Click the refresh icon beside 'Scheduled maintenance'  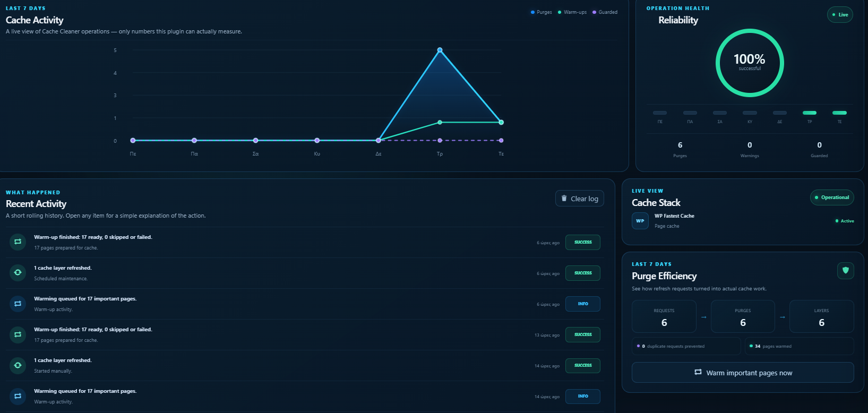[18, 272]
